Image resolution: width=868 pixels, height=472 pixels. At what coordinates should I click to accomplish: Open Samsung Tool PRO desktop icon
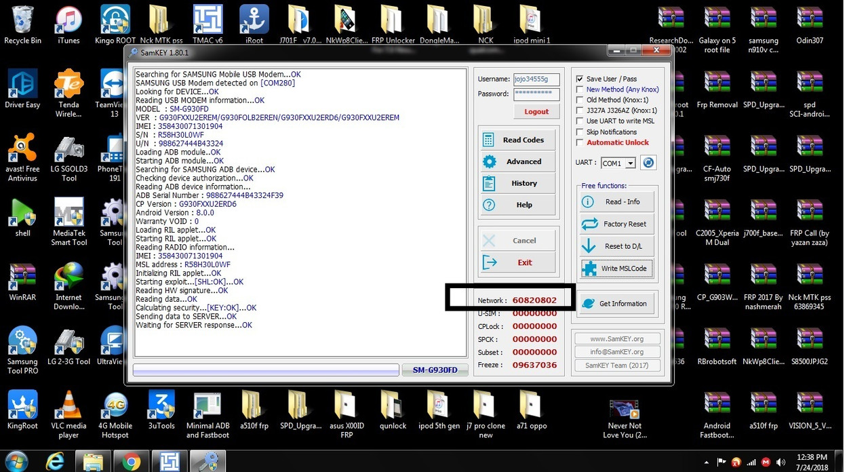pyautogui.click(x=22, y=350)
